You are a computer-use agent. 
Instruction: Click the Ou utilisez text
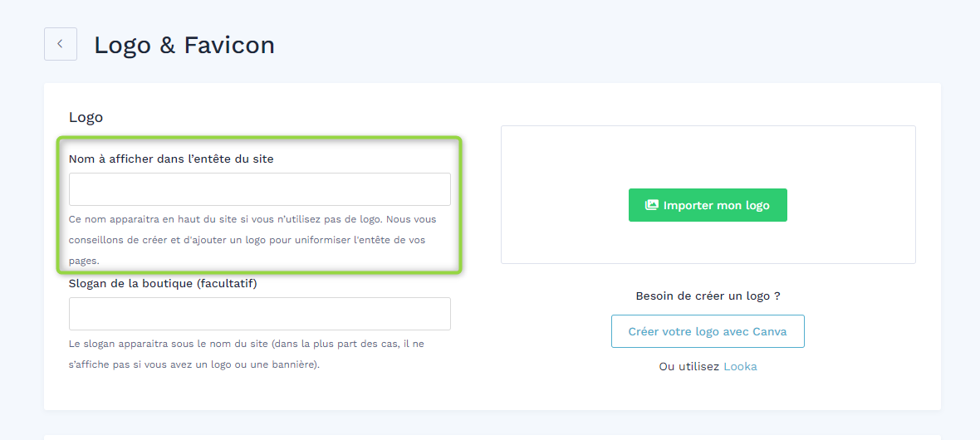coord(689,367)
